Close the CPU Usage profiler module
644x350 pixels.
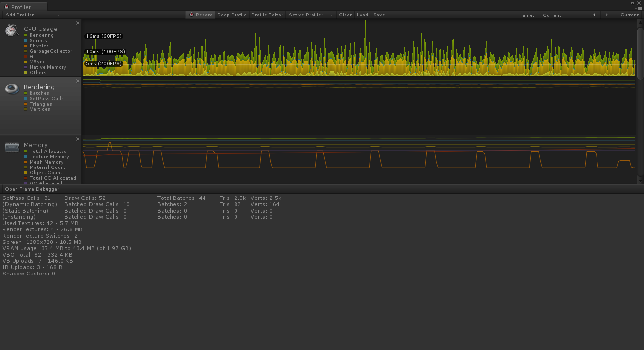78,23
